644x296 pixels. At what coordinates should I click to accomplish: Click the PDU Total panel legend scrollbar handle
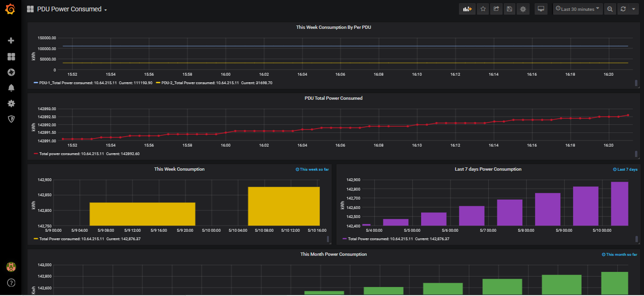point(636,154)
